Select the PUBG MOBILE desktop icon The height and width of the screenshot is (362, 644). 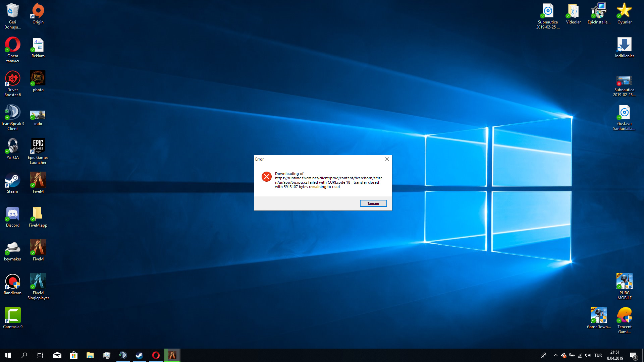[x=625, y=287]
